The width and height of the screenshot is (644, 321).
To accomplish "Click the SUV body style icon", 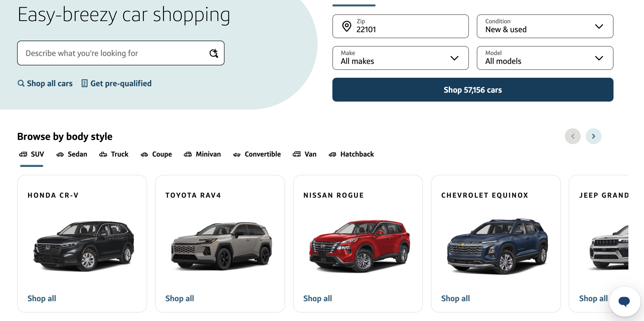I will pyautogui.click(x=23, y=154).
